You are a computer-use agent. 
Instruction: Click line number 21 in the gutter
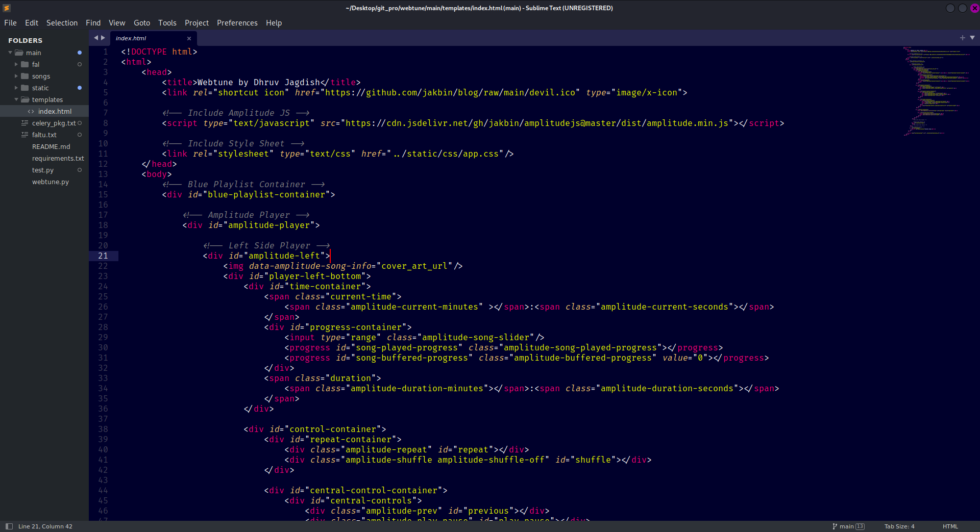coord(103,256)
